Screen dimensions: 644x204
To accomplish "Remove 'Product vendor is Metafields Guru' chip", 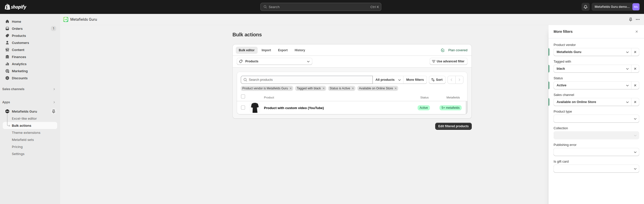I will [291, 88].
